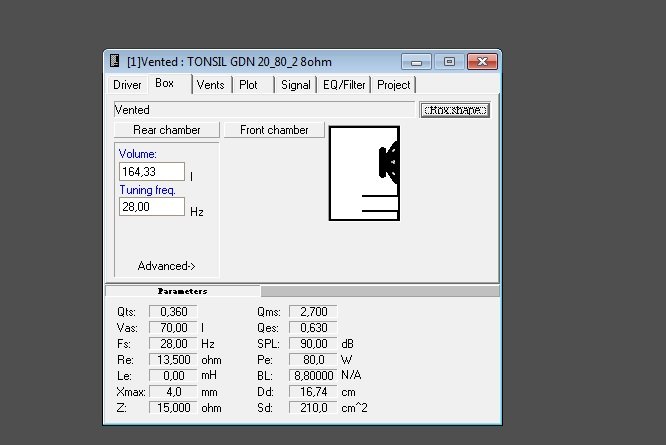Click the Qes value 0,630
This screenshot has width=666, height=445.
tap(313, 328)
